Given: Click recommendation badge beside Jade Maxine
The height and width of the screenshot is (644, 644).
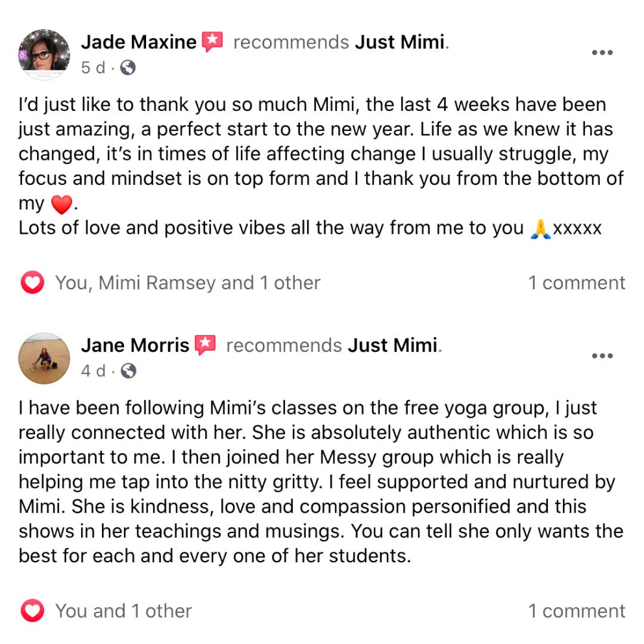Looking at the screenshot, I should 212,42.
